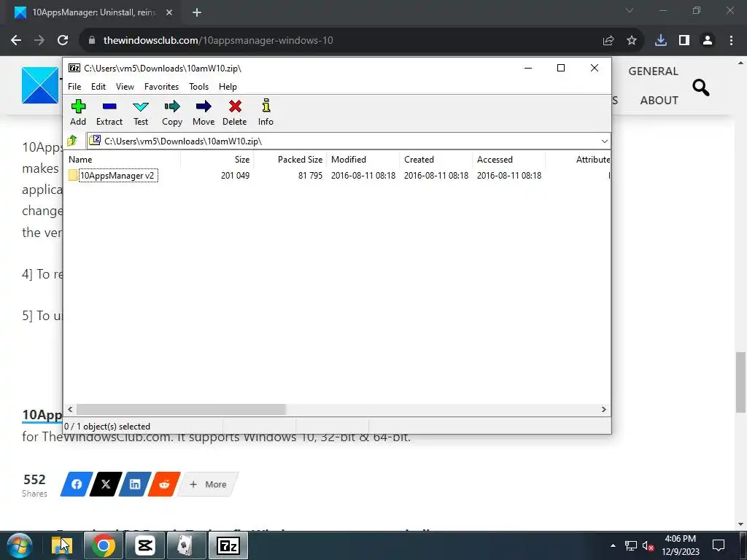Reload the Chrome page
Screen dimensions: 747x560
[63, 41]
